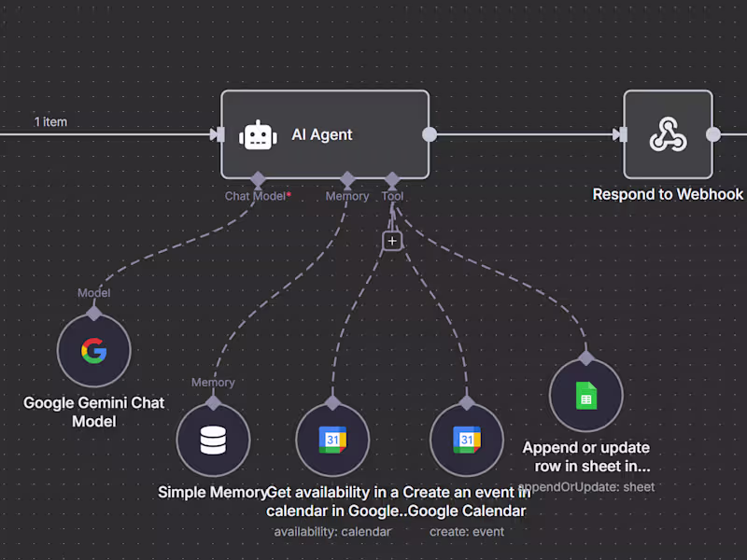Click the 'create: event' subtitle
The width and height of the screenshot is (747, 560).
tap(467, 531)
